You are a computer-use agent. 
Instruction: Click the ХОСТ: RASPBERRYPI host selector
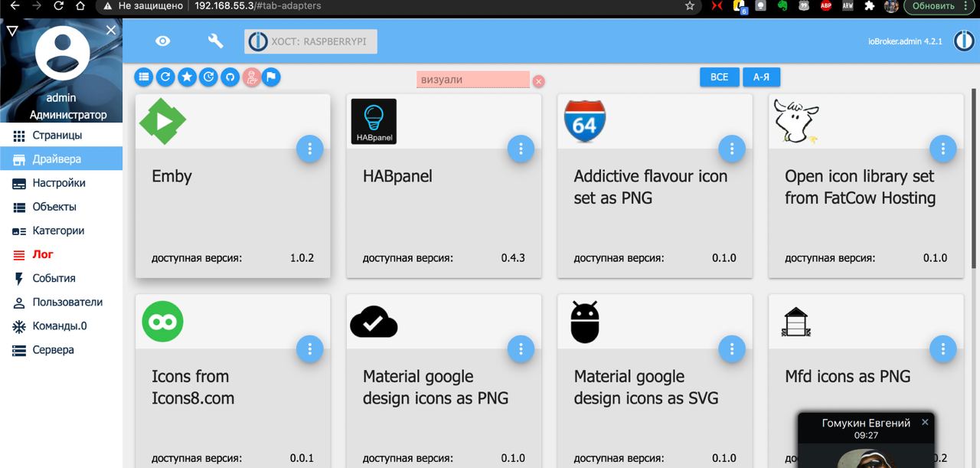pos(311,41)
